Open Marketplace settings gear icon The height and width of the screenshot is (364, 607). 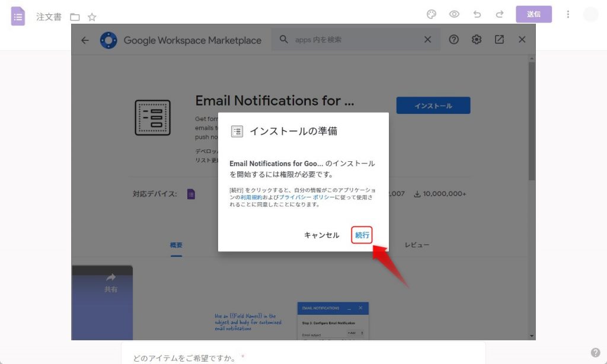[x=477, y=40]
